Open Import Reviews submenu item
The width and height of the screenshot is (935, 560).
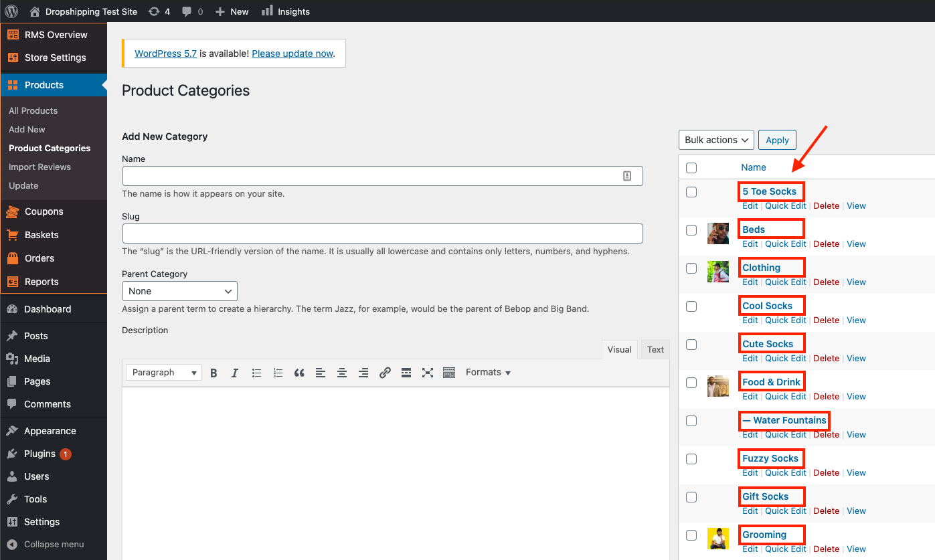pos(39,167)
